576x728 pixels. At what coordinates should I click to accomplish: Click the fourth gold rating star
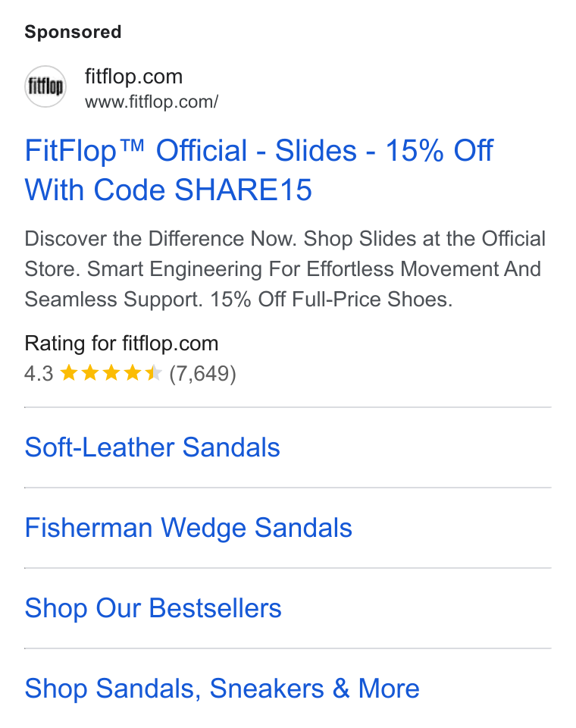click(133, 373)
